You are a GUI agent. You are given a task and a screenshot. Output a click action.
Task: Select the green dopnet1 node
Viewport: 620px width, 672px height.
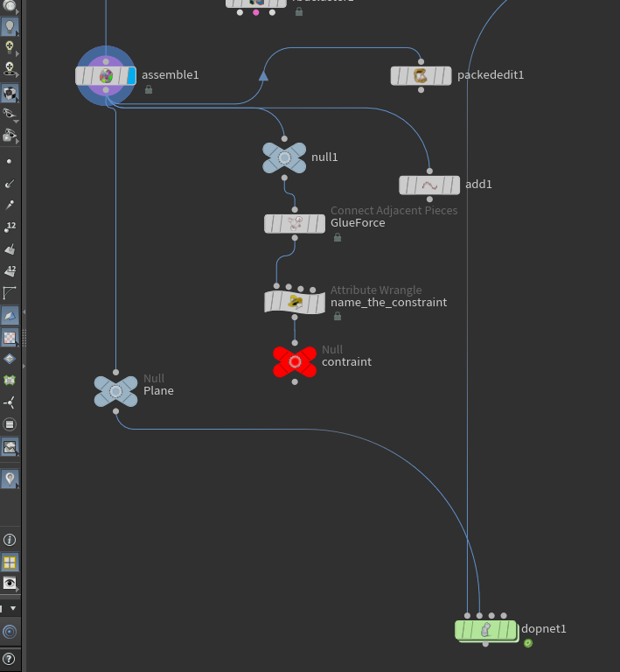coord(485,630)
